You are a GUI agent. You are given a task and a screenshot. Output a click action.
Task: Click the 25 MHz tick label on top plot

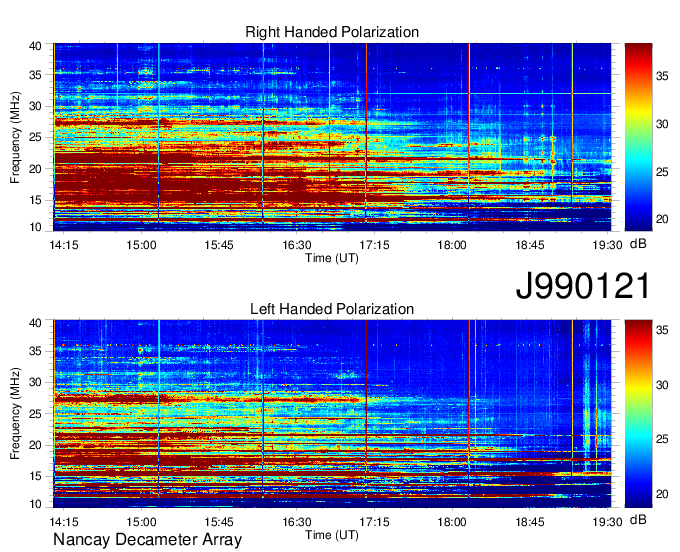(x=35, y=137)
